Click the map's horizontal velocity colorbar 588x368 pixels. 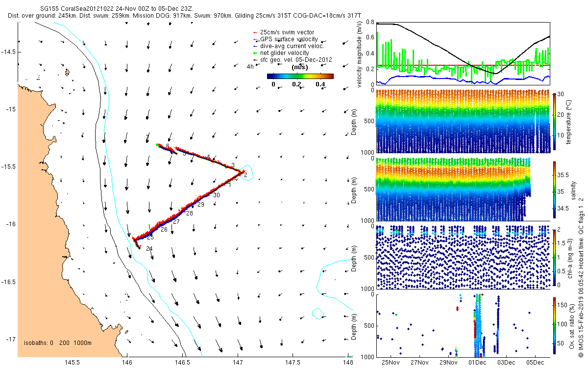300,76
